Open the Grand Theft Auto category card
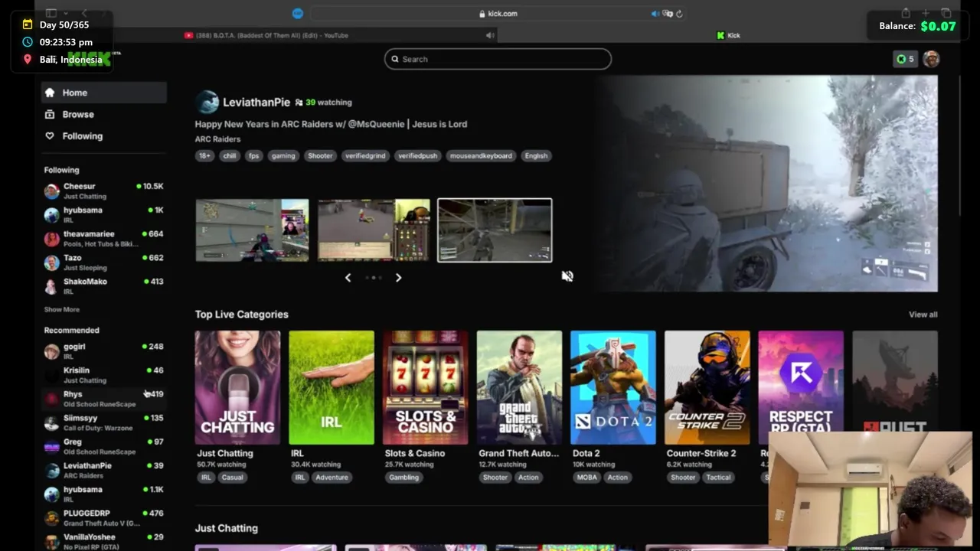Screen dimensions: 980x551 click(519, 387)
